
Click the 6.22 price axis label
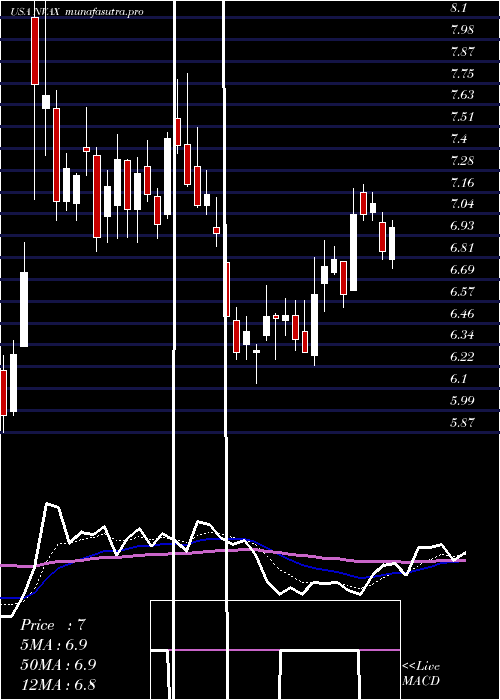462,357
